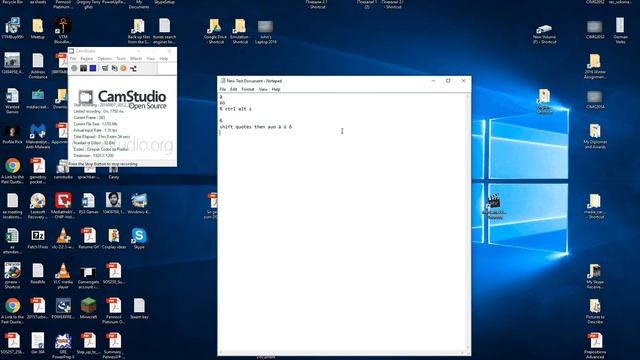The height and width of the screenshot is (360, 640).
Task: Select the Wanted Games Word document icon
Action: point(12,101)
